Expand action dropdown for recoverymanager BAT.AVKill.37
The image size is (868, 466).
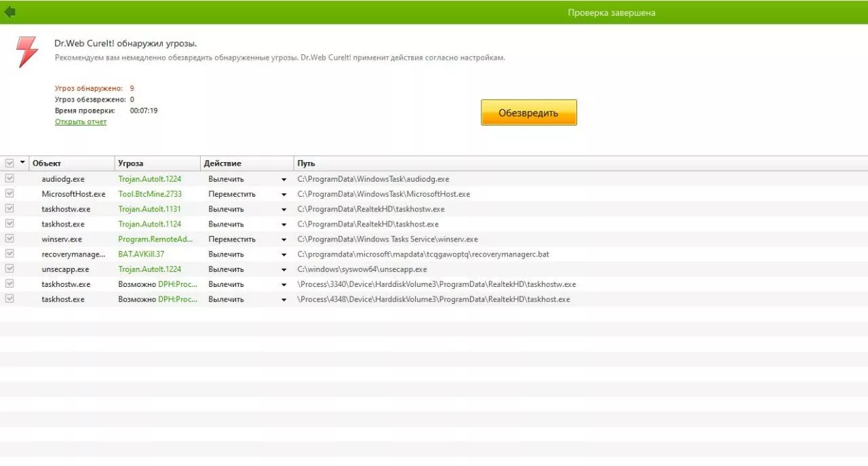tap(284, 254)
